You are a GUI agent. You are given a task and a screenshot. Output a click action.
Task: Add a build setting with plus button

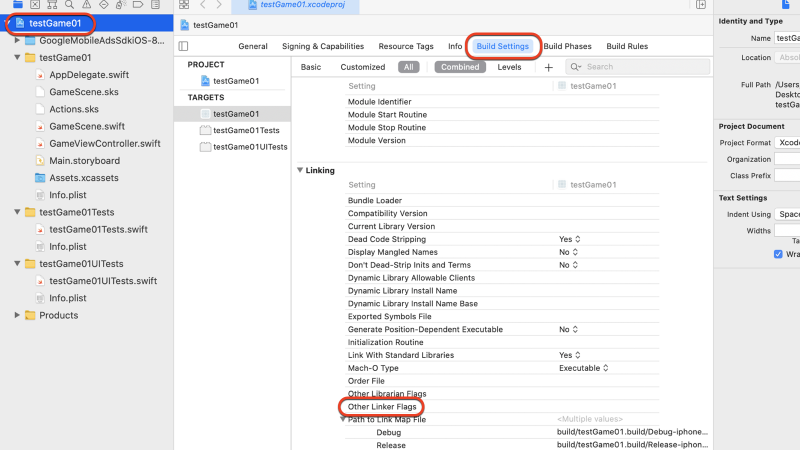[548, 67]
